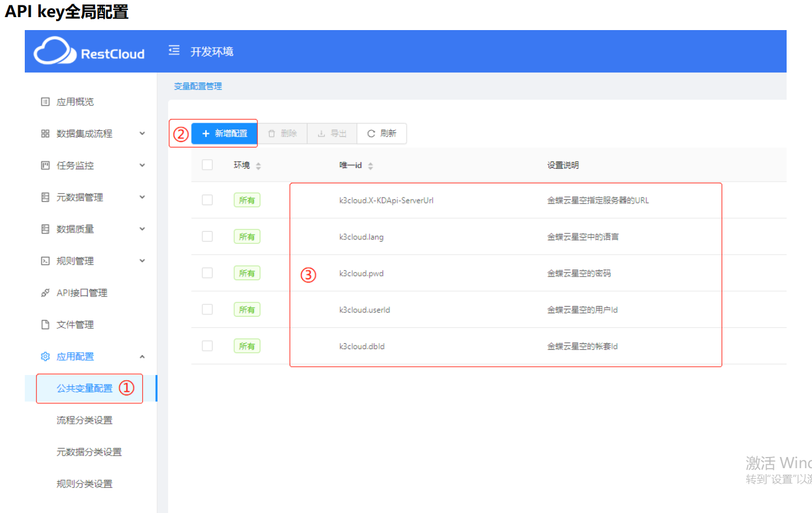Expand the 任务监控 chevron

pyautogui.click(x=142, y=165)
